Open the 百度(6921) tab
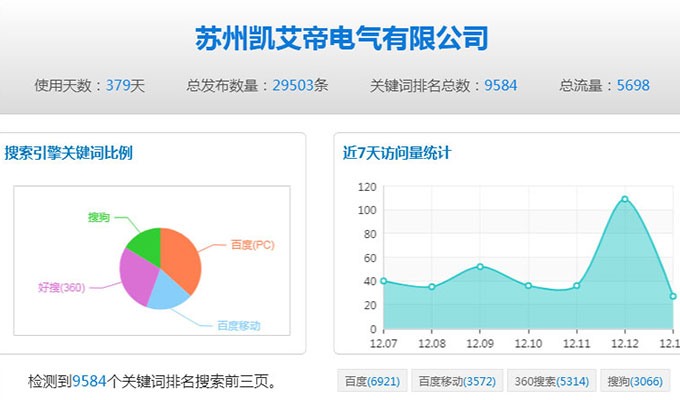The width and height of the screenshot is (680, 400). pos(372,381)
